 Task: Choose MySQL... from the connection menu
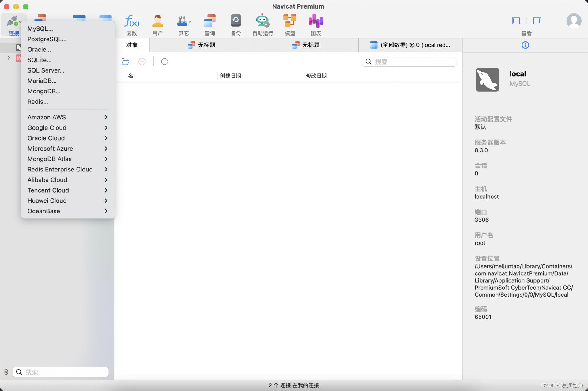(40, 28)
